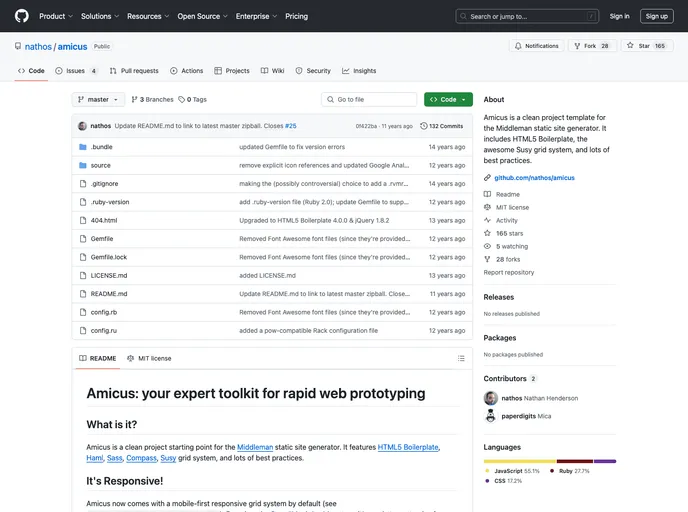Expand the Open Source menu
This screenshot has width=688, height=512.
coord(203,16)
